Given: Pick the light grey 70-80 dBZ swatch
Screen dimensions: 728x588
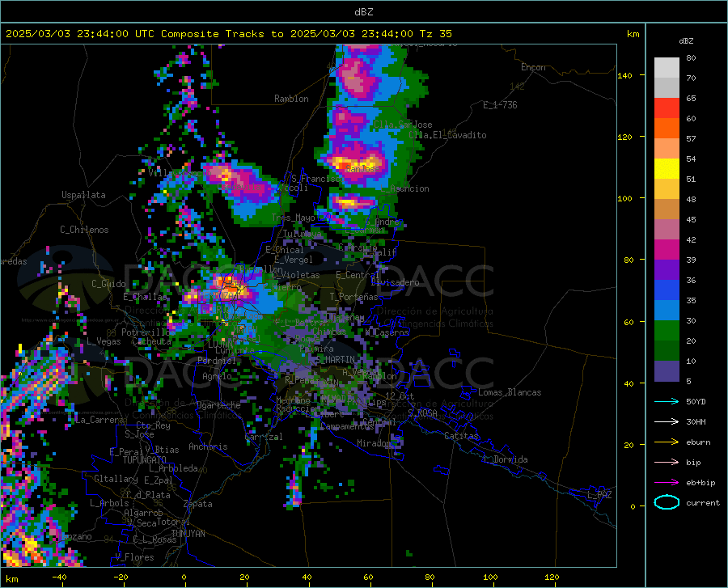Looking at the screenshot, I should [x=667, y=68].
